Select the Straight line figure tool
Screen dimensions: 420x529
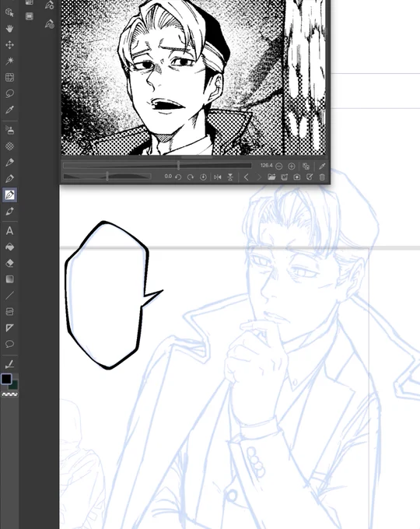tap(9, 296)
